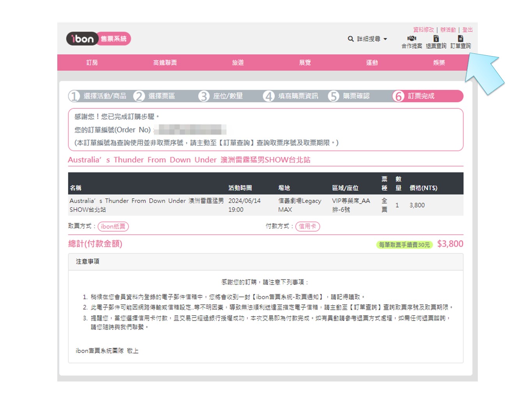Click the pink Australia's Thunder From Down Under heading
This screenshot has width=532, height=399.
[x=189, y=160]
